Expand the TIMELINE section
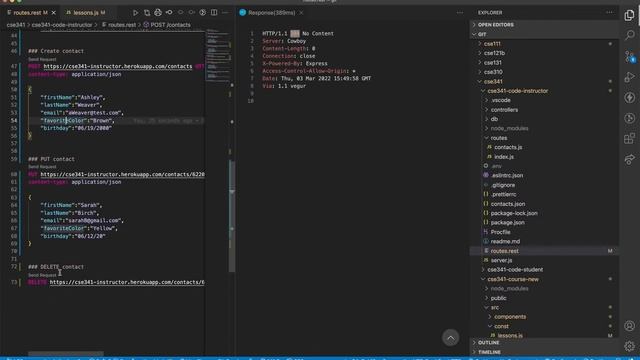This screenshot has width=640, height=360. pyautogui.click(x=544, y=352)
